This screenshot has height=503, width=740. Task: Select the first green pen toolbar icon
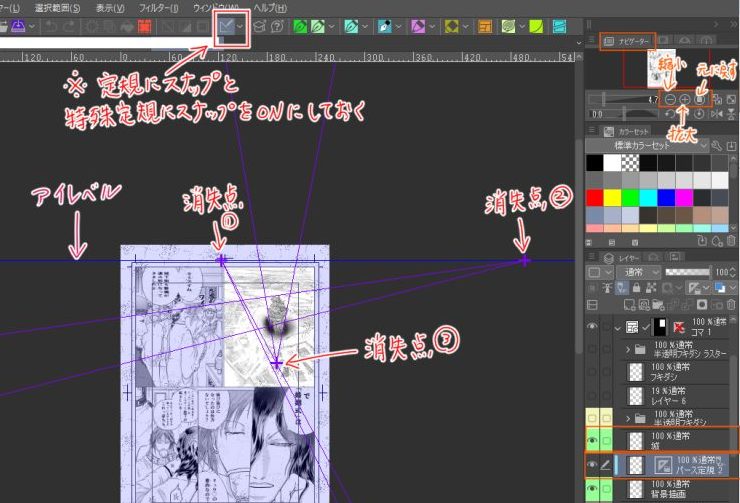300,26
